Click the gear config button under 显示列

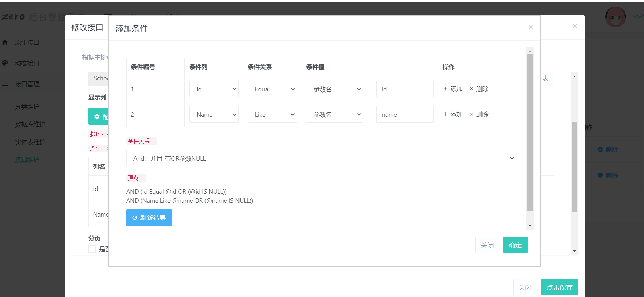pos(98,116)
